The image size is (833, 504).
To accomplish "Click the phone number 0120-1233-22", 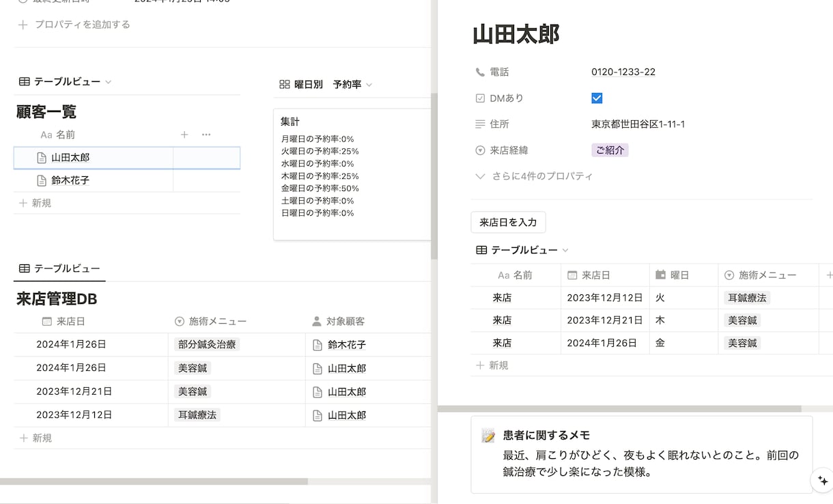I will point(623,72).
